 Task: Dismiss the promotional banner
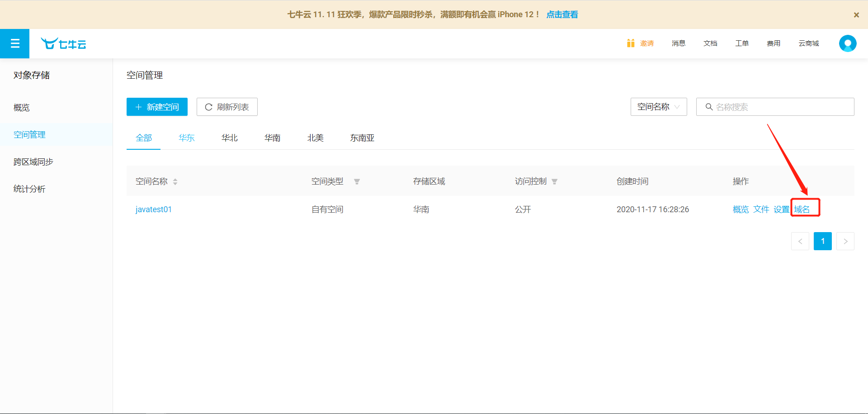[856, 15]
